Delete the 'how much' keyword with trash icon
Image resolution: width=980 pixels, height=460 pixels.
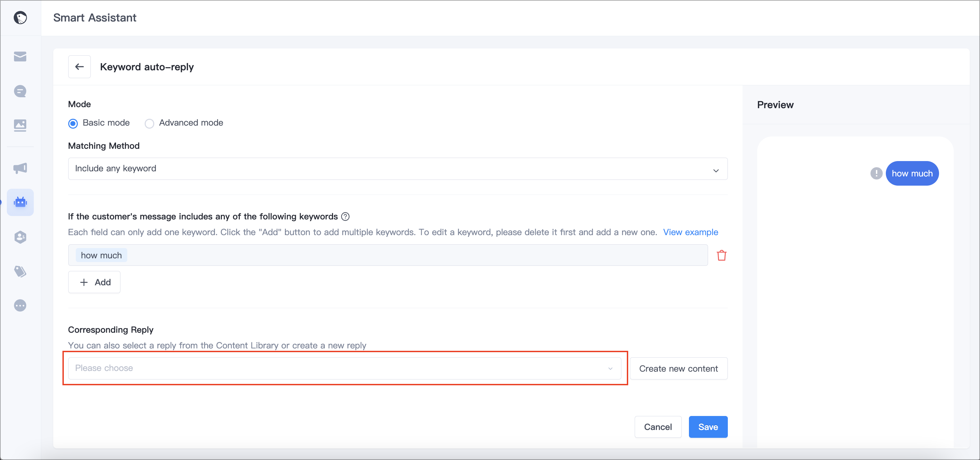pos(721,255)
